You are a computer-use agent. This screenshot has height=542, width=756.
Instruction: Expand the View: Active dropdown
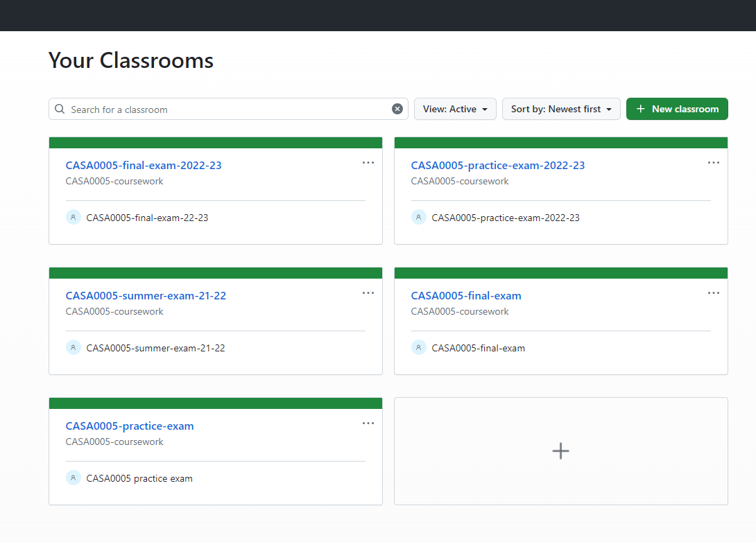tap(455, 109)
